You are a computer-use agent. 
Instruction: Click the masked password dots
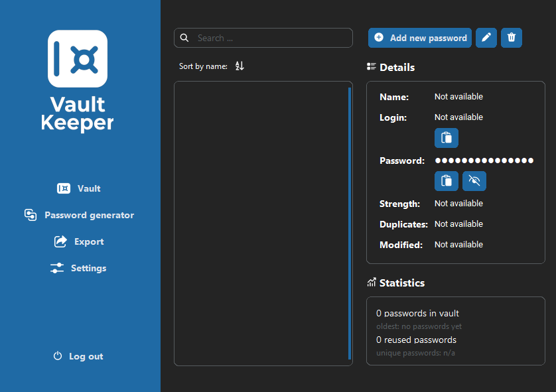click(484, 161)
